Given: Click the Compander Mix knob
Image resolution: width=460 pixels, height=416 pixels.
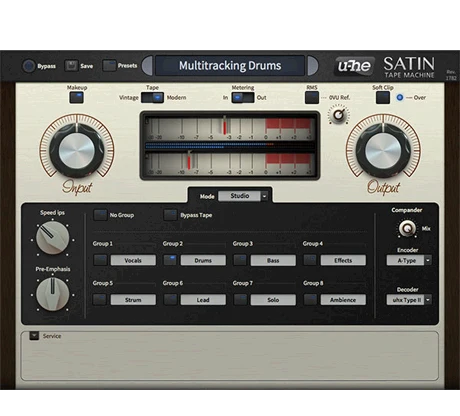Looking at the screenshot, I should [x=407, y=229].
